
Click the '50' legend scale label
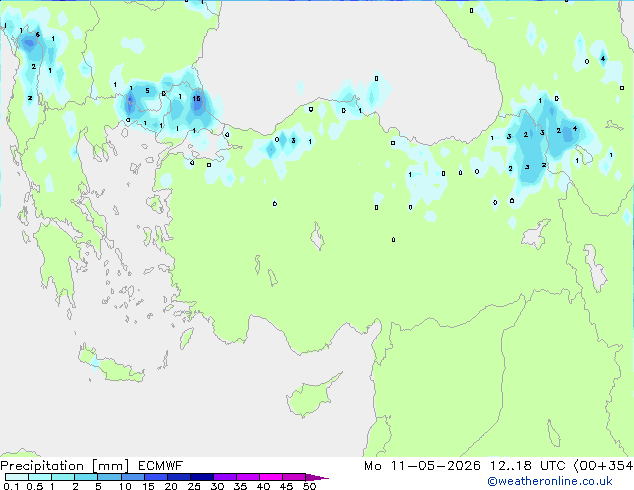coord(309,486)
